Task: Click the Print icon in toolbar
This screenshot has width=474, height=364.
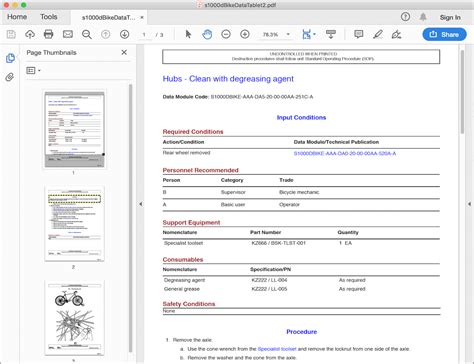Action: (x=49, y=34)
